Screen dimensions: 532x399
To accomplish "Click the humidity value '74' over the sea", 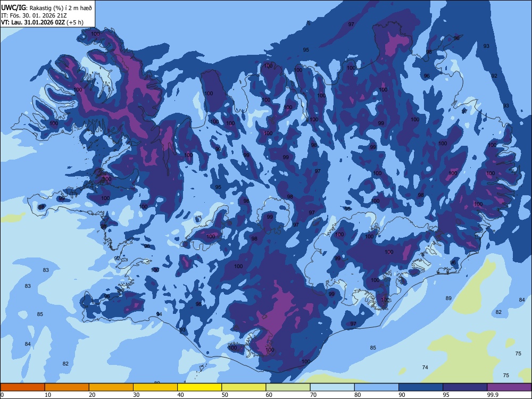I will click(x=425, y=367).
